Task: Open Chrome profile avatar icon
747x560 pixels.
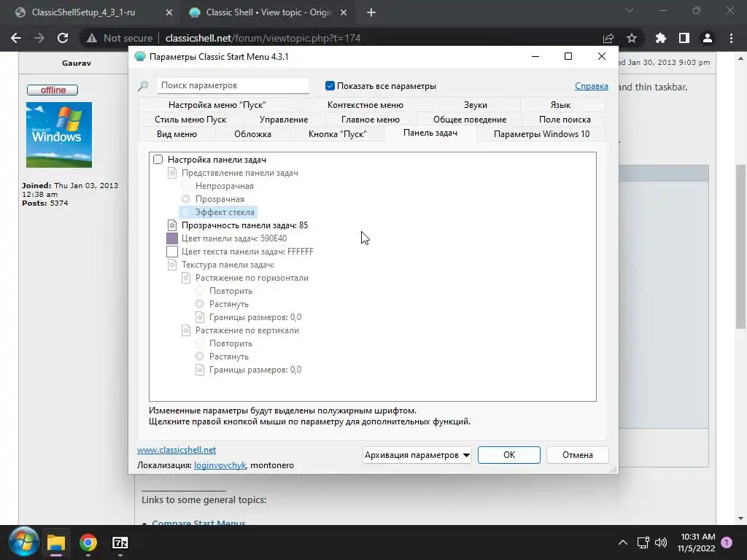Action: pyautogui.click(x=708, y=38)
